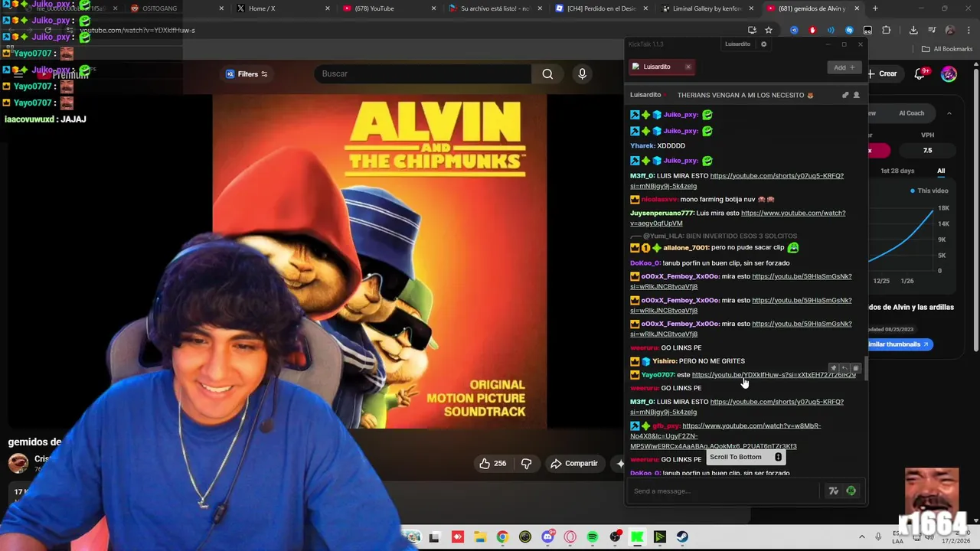Screen dimensions: 980x551
Task: Open Kick emote picker green icon
Action: click(851, 491)
